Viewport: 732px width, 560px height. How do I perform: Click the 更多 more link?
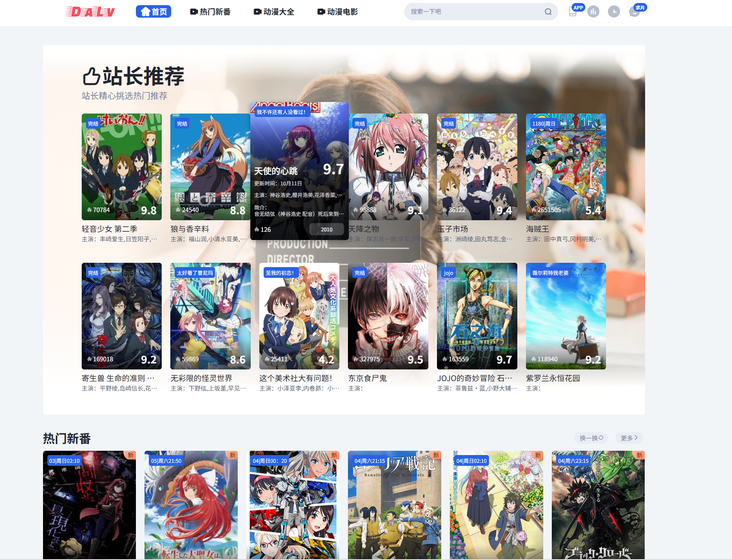[x=629, y=438]
